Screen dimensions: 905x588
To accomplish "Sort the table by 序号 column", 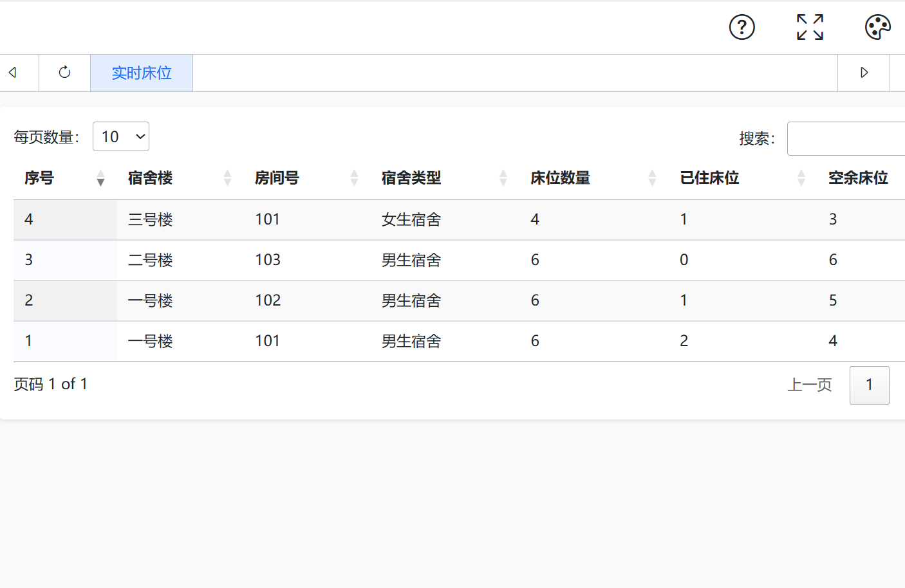I will pos(65,178).
